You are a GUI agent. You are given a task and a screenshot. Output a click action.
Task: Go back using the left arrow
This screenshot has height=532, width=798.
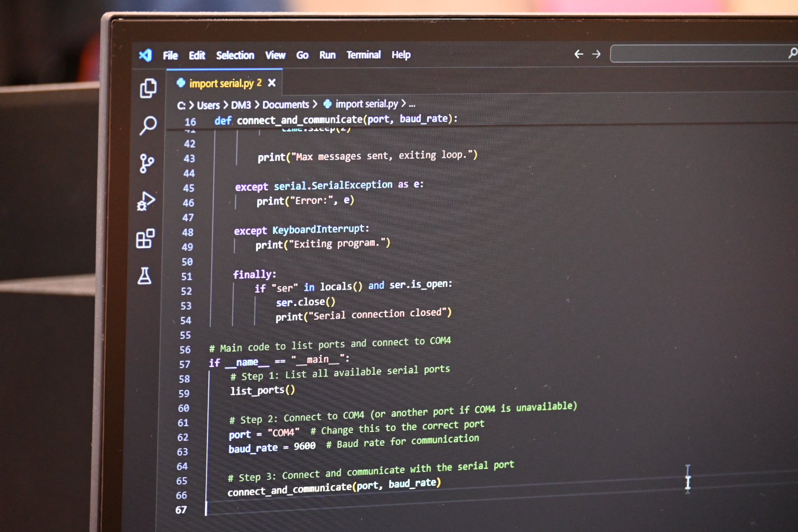click(x=579, y=54)
